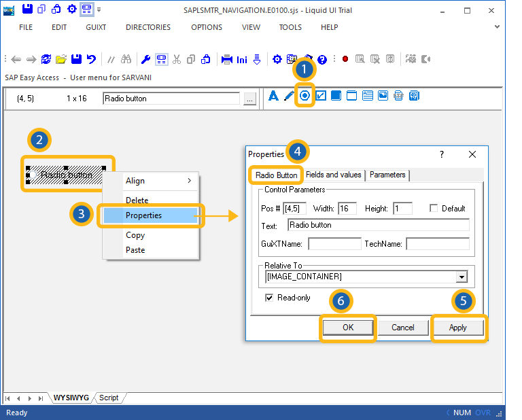Select the radio button tool icon
The height and width of the screenshot is (420, 522).
(x=304, y=96)
